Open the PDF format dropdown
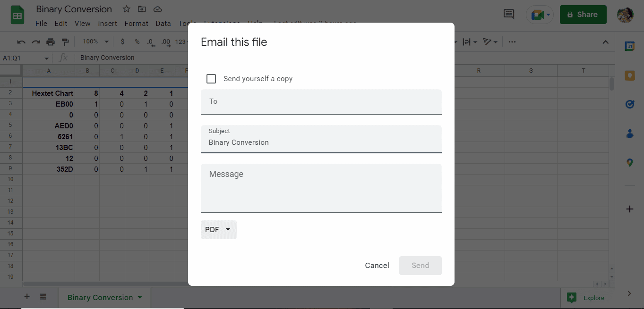Viewport: 644px width, 309px height. [x=218, y=230]
